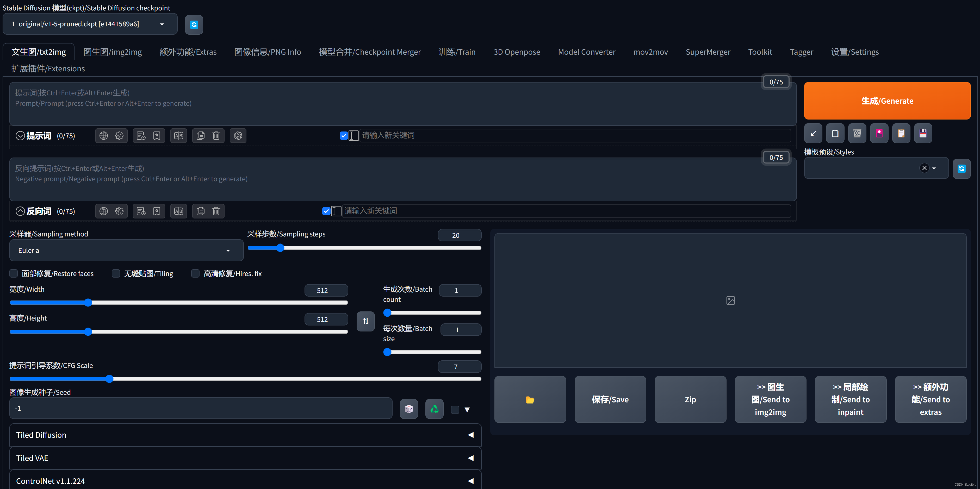Click the floppy disk save style icon
The width and height of the screenshot is (980, 489).
coord(923,134)
